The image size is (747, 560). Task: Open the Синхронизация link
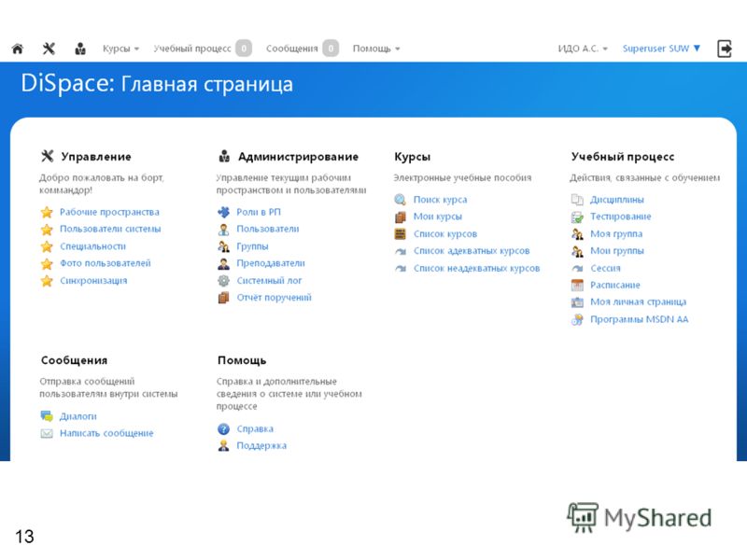[93, 281]
